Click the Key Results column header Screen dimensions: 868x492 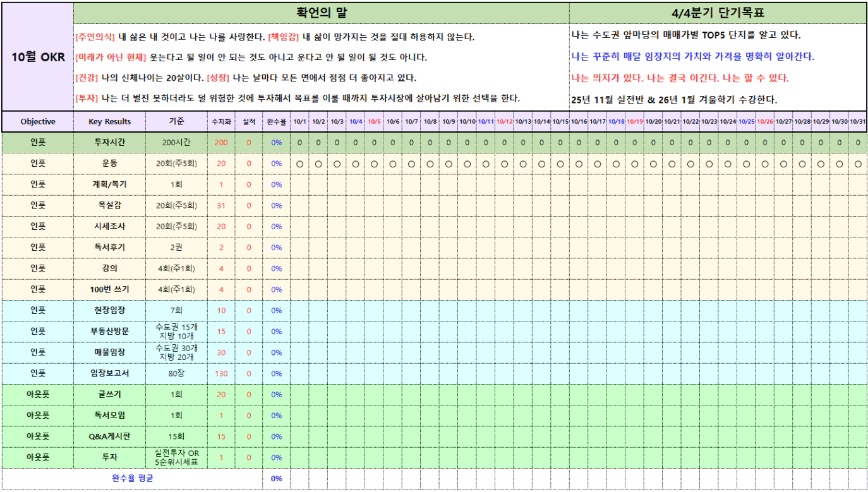(x=110, y=122)
